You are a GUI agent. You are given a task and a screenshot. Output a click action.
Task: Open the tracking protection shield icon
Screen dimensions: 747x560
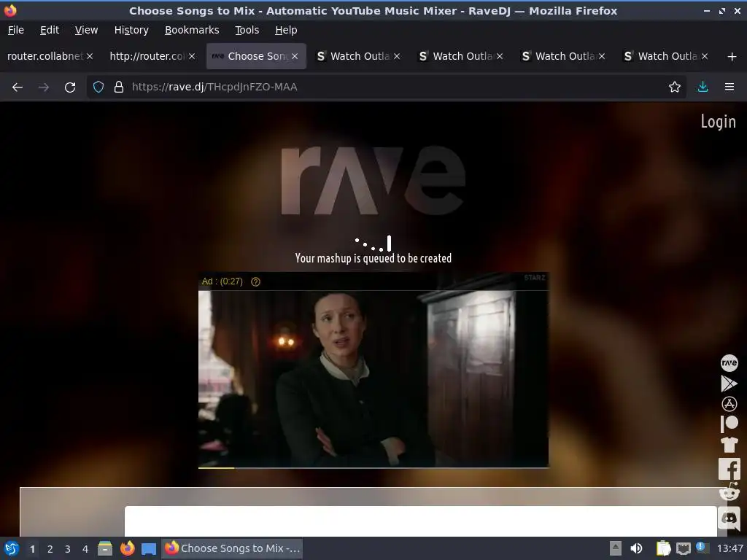98,87
